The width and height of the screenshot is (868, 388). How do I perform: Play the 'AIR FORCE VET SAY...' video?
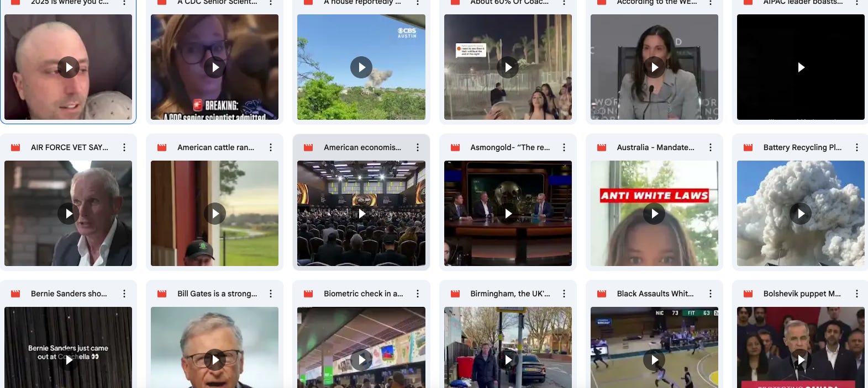coord(69,214)
